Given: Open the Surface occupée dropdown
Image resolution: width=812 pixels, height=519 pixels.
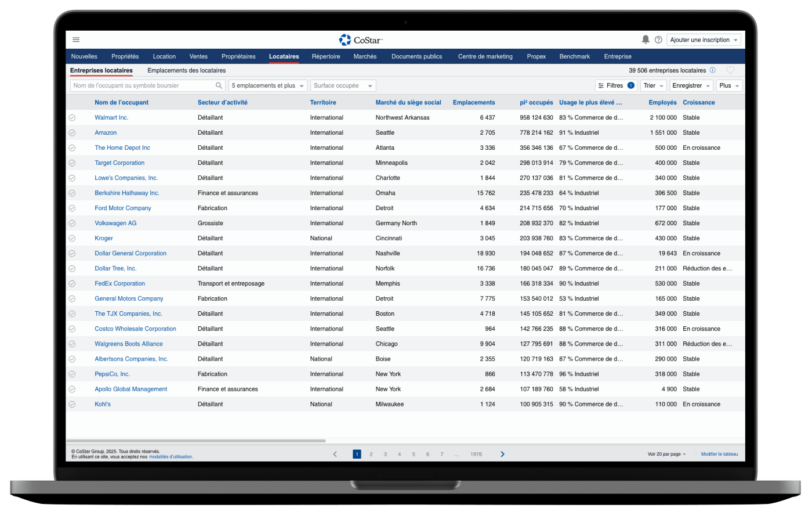Looking at the screenshot, I should click(x=343, y=86).
